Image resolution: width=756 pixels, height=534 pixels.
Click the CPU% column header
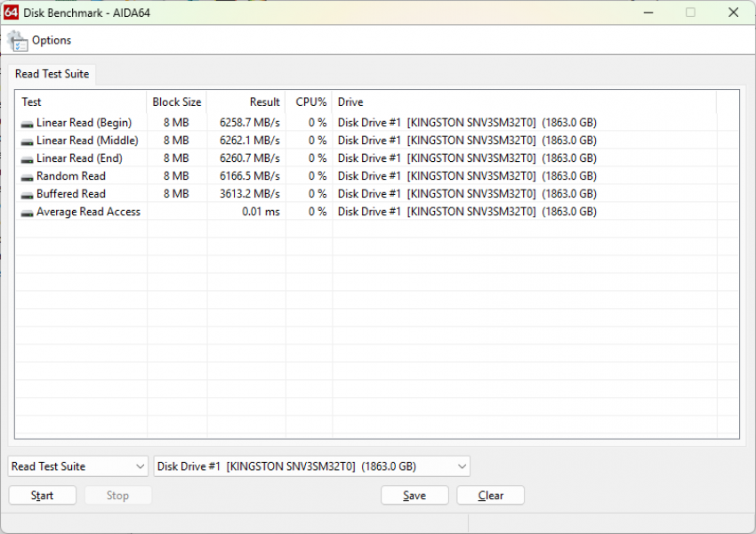point(311,102)
